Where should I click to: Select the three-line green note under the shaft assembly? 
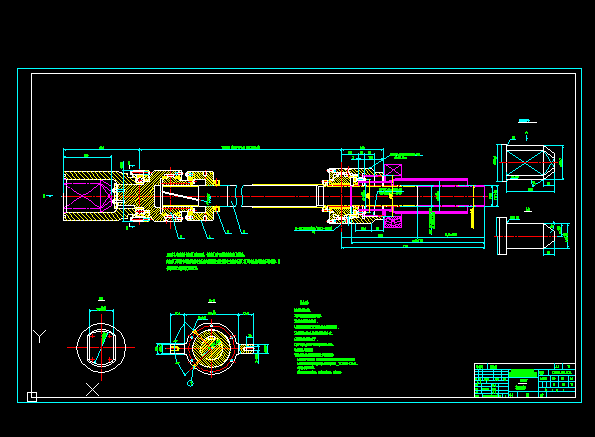click(x=223, y=261)
